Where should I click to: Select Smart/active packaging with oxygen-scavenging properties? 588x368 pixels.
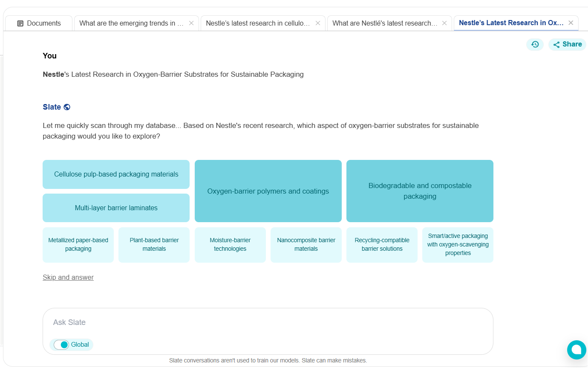(458, 245)
